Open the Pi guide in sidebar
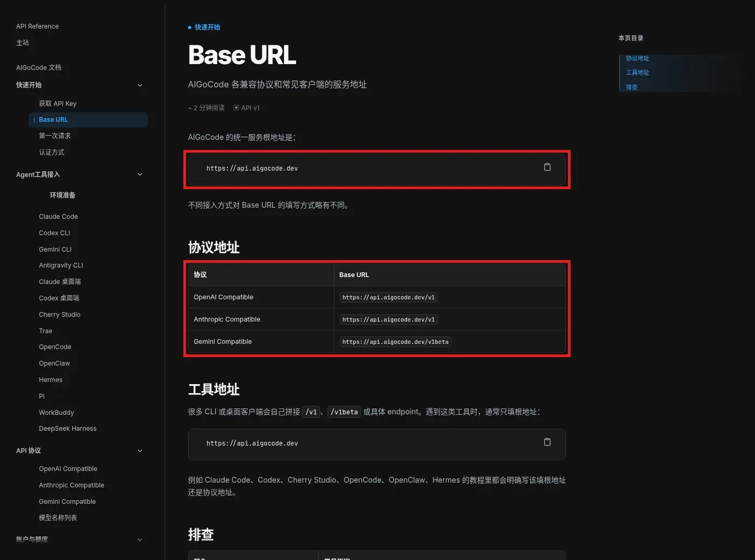Viewport: 755px width, 560px height. (x=42, y=396)
